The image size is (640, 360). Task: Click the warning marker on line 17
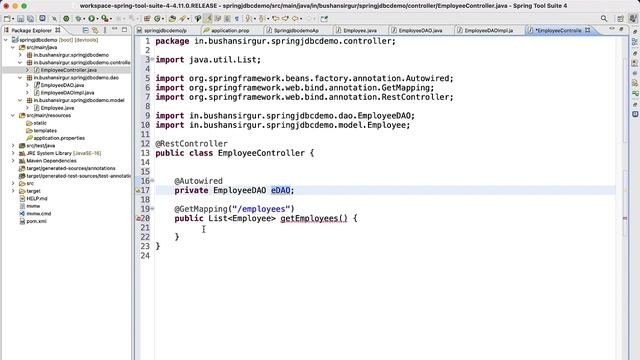point(138,191)
